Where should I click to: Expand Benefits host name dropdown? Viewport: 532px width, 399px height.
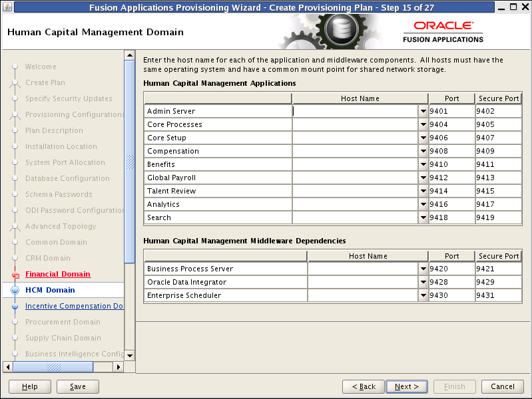coord(423,164)
